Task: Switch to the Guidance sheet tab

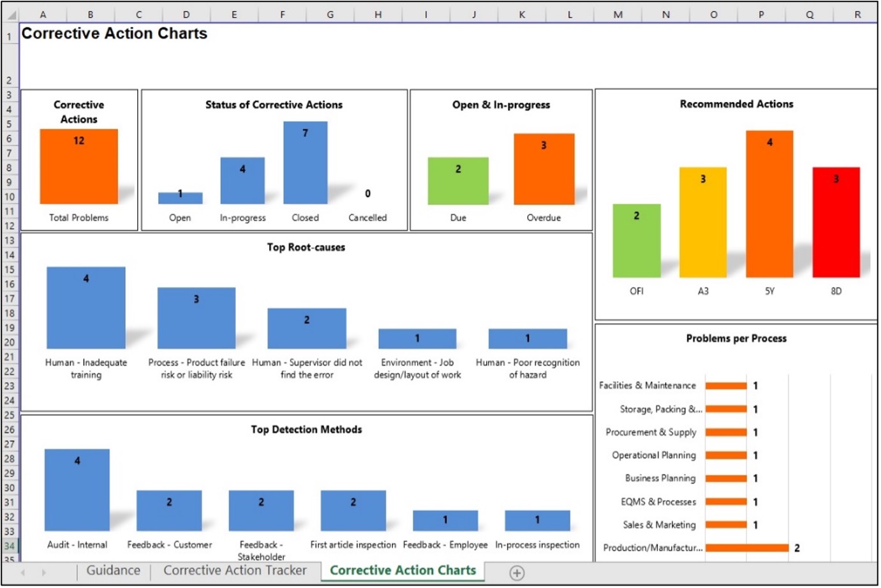Action: 113,571
